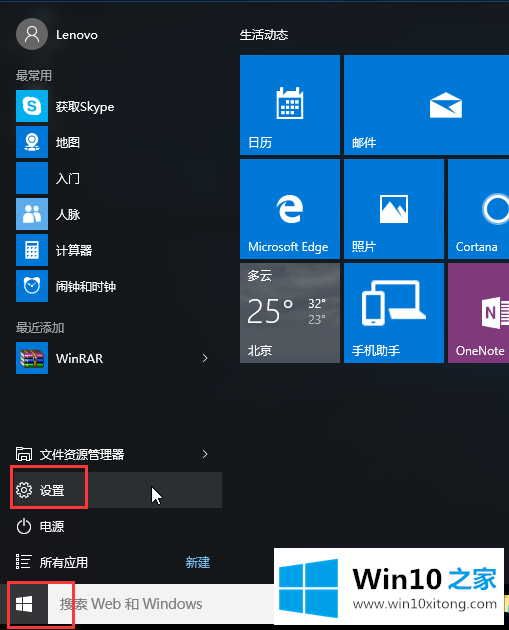The height and width of the screenshot is (630, 509).
Task: Select the 设置 menu entry text
Action: point(52,491)
